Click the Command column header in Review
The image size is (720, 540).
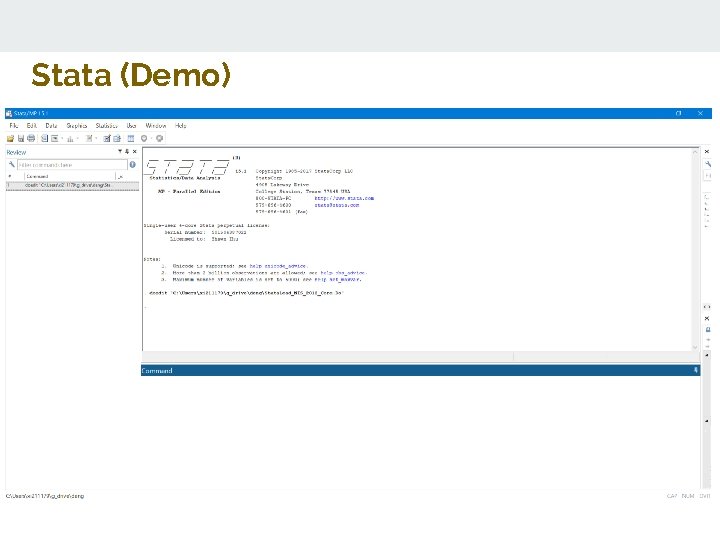point(69,176)
